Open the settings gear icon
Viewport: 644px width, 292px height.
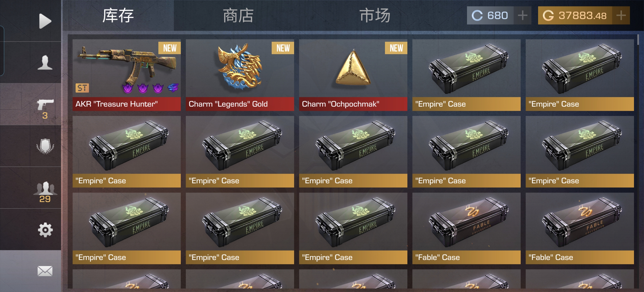tap(45, 230)
